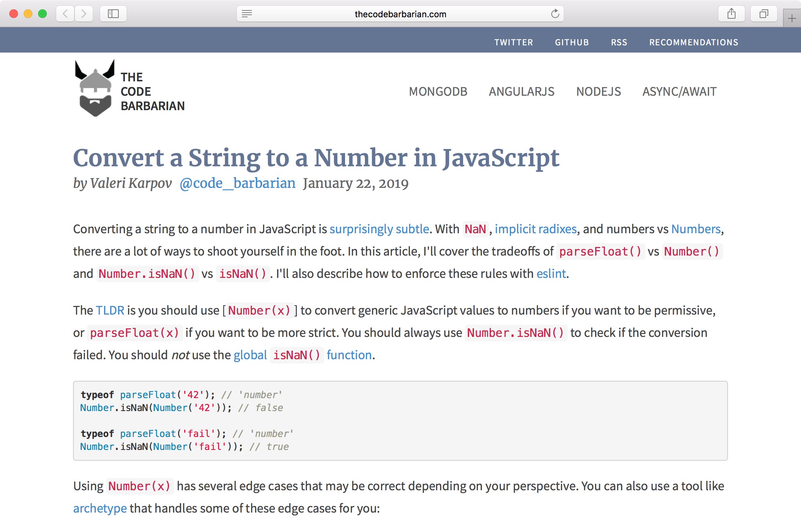801x532 pixels.
Task: Follow the 'Numbers' link
Action: point(696,229)
